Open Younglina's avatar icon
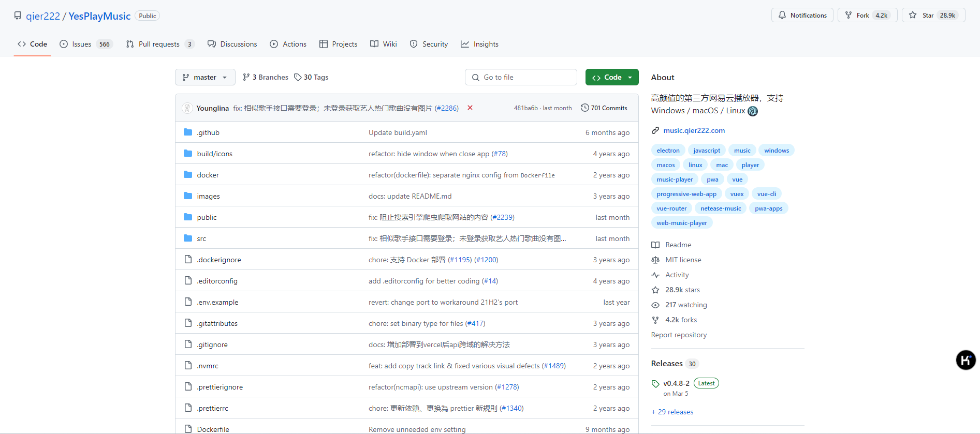Image resolution: width=980 pixels, height=434 pixels. pos(187,108)
